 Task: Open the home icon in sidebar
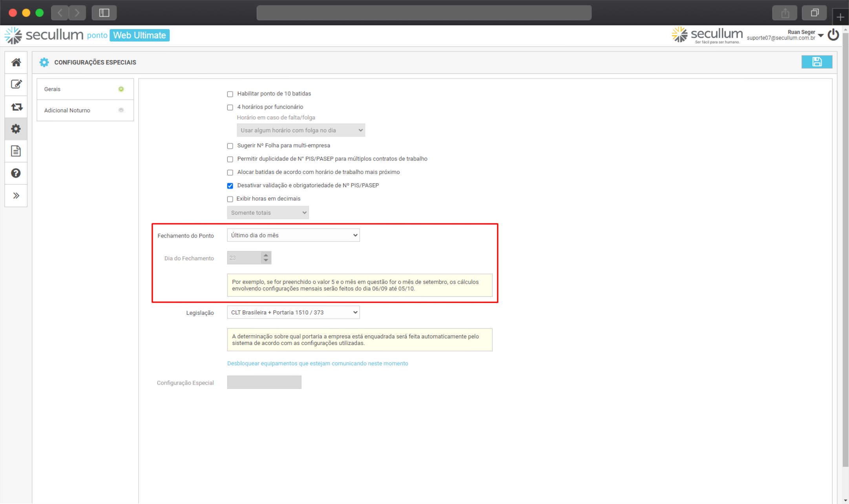(x=16, y=62)
